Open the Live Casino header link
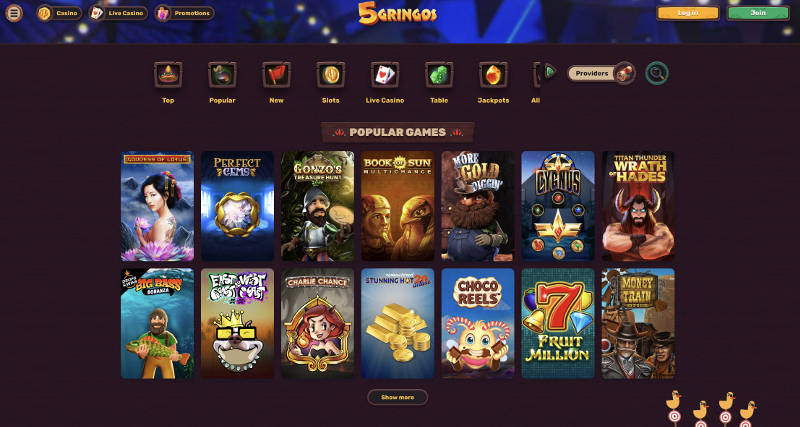 (x=118, y=13)
